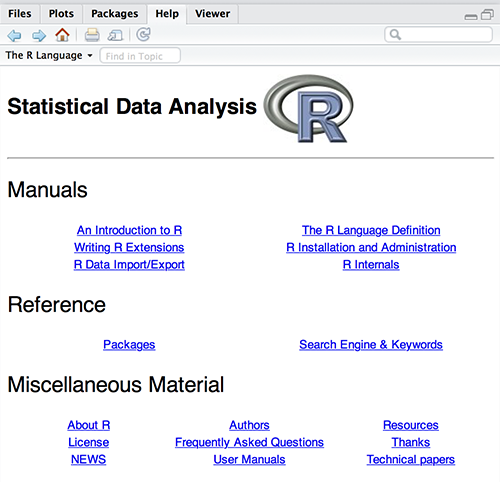Show help topic in new window
This screenshot has height=482, width=500.
tap(115, 35)
